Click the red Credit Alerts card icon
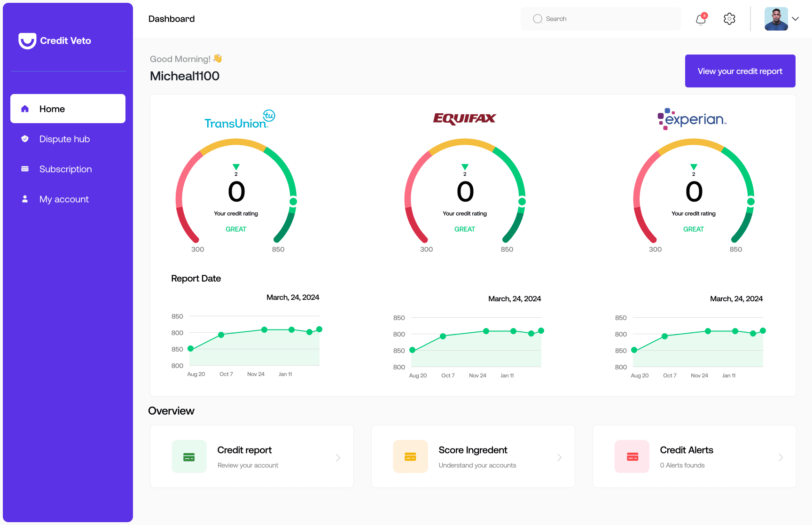Image resolution: width=812 pixels, height=525 pixels. [x=632, y=456]
